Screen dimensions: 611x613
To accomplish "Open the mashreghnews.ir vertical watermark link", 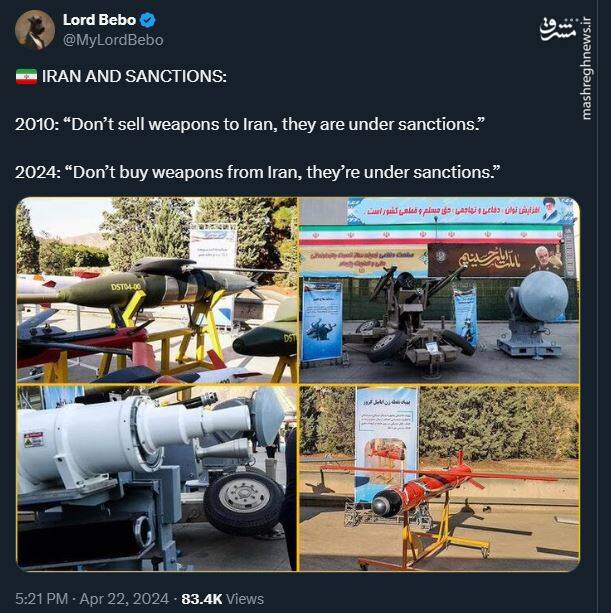I will coord(587,68).
